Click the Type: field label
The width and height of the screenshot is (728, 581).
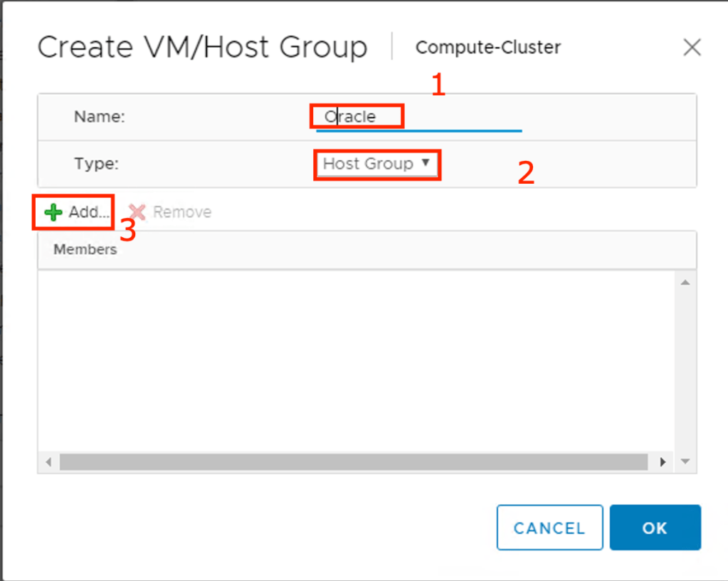96,164
